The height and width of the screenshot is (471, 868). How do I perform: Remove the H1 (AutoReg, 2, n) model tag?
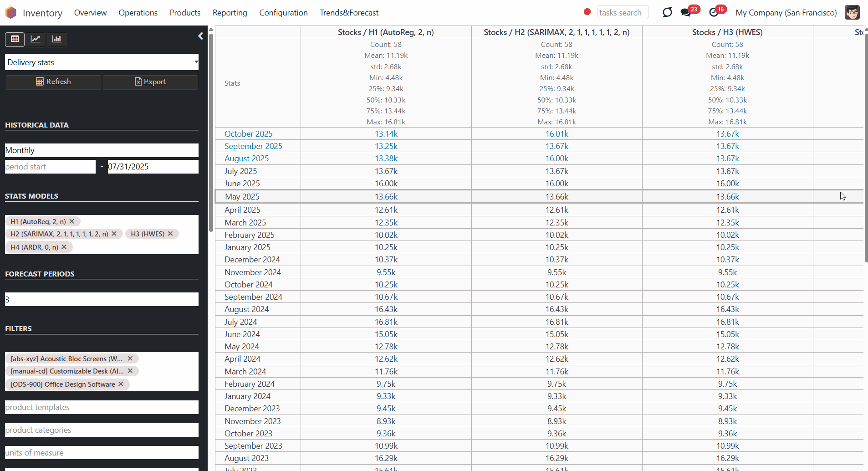[72, 221]
